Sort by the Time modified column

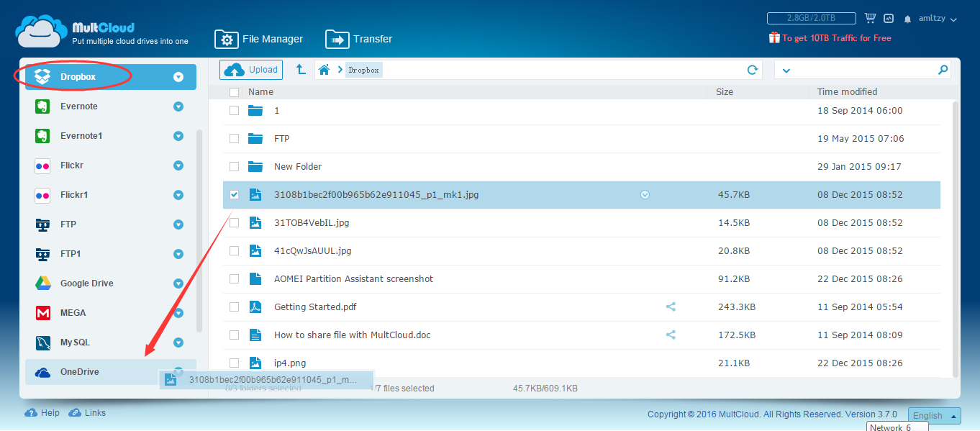tap(847, 92)
